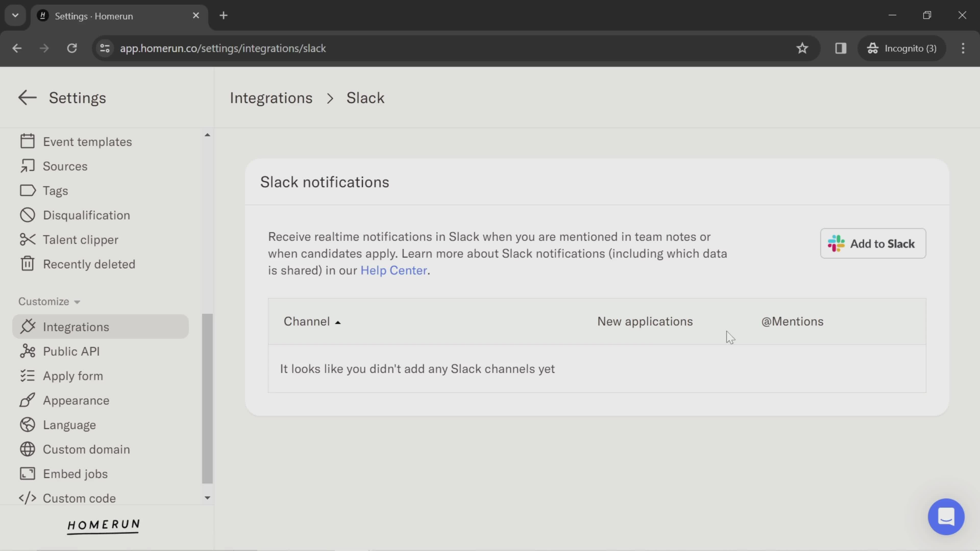The width and height of the screenshot is (980, 551).
Task: Open a new browser tab
Action: (224, 16)
